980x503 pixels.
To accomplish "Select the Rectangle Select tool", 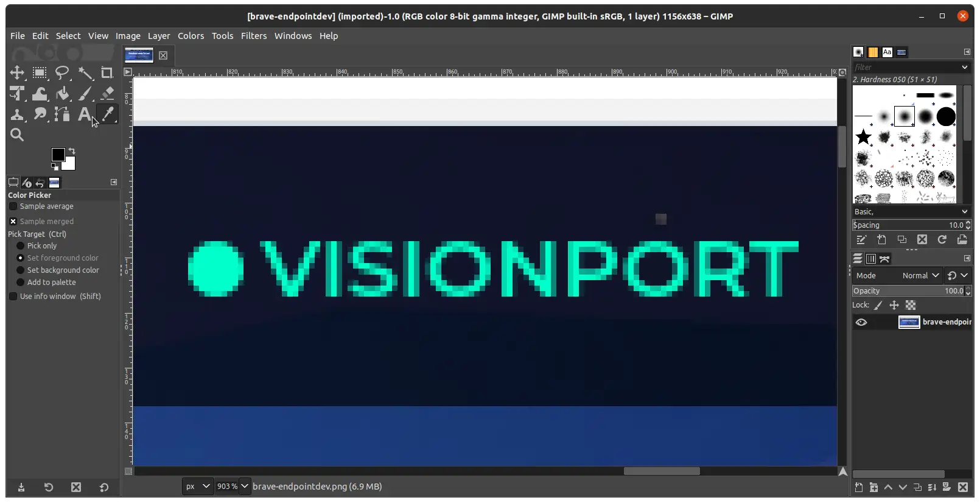I will [x=40, y=73].
